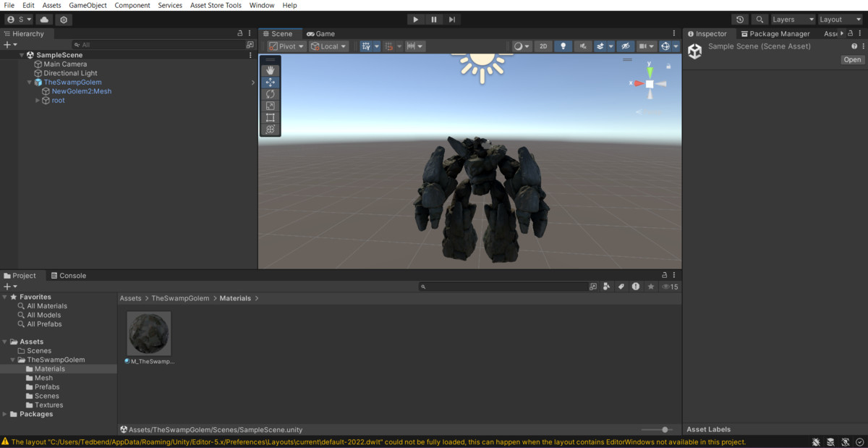Toggle the Scene view rotation lock

(x=668, y=66)
